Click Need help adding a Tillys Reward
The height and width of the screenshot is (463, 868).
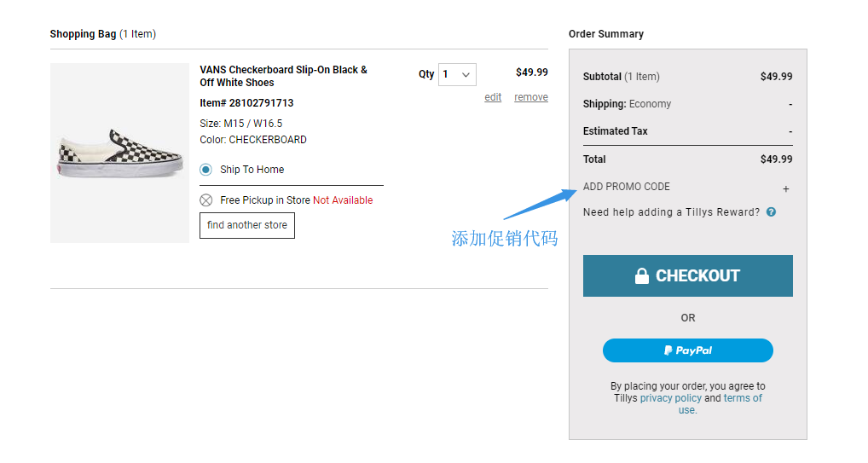click(672, 212)
